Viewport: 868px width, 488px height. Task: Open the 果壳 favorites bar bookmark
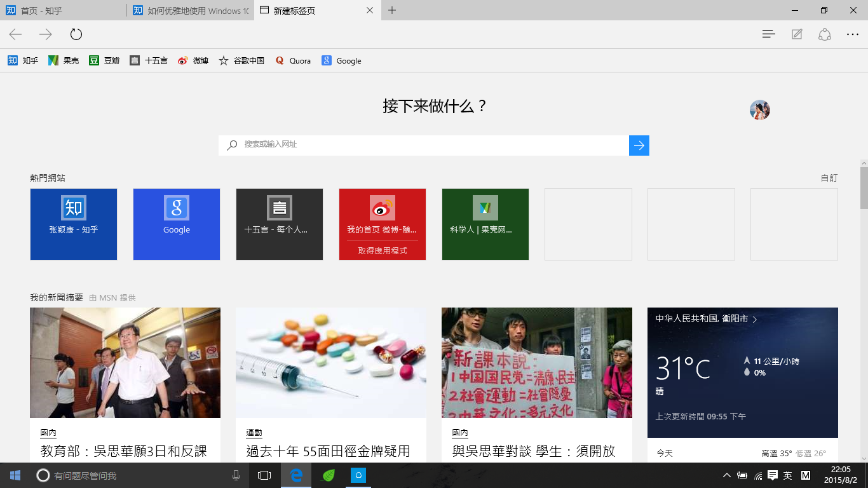click(x=64, y=61)
